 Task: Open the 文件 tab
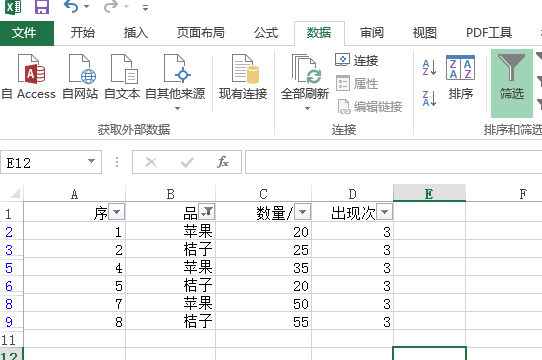coord(27,33)
